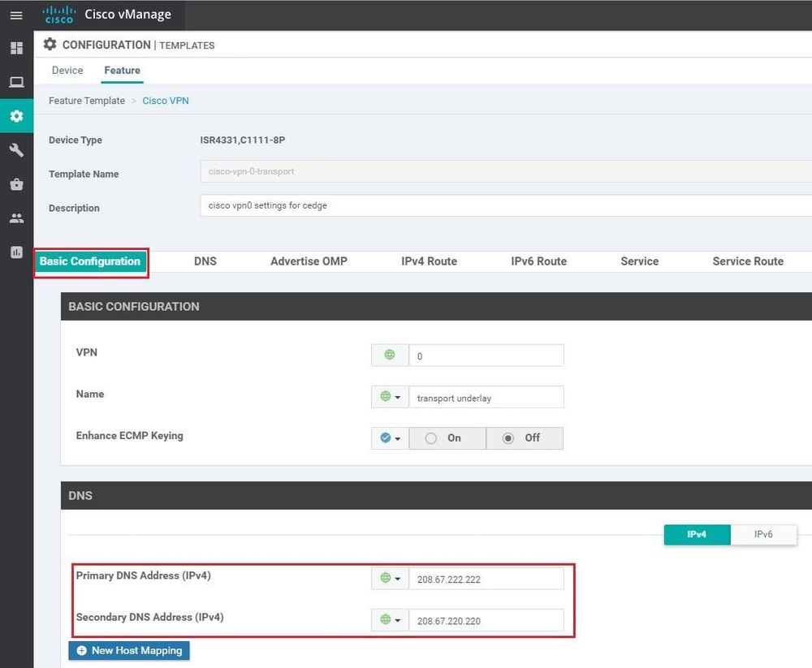Switch to the Device tab
This screenshot has height=668, width=812.
[x=67, y=71]
